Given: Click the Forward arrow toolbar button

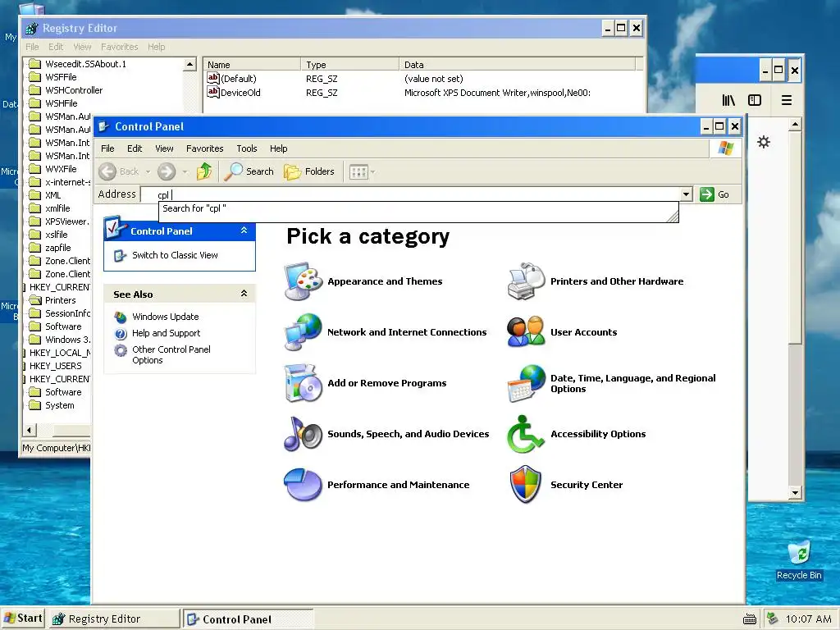Looking at the screenshot, I should [167, 171].
